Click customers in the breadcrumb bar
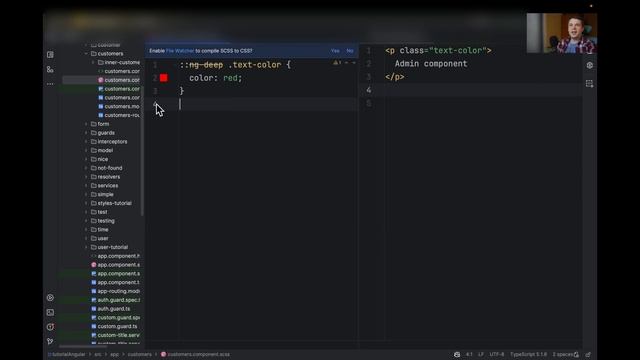Image resolution: width=640 pixels, height=360 pixels. click(x=139, y=355)
